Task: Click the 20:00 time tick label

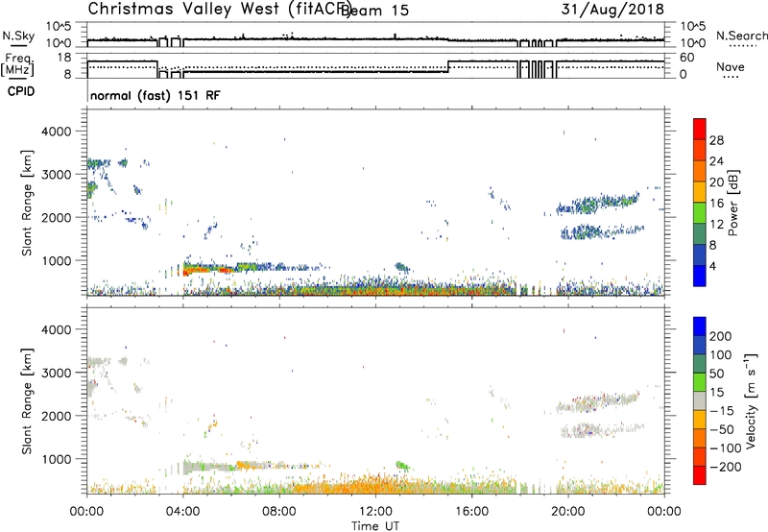Action: pos(567,512)
